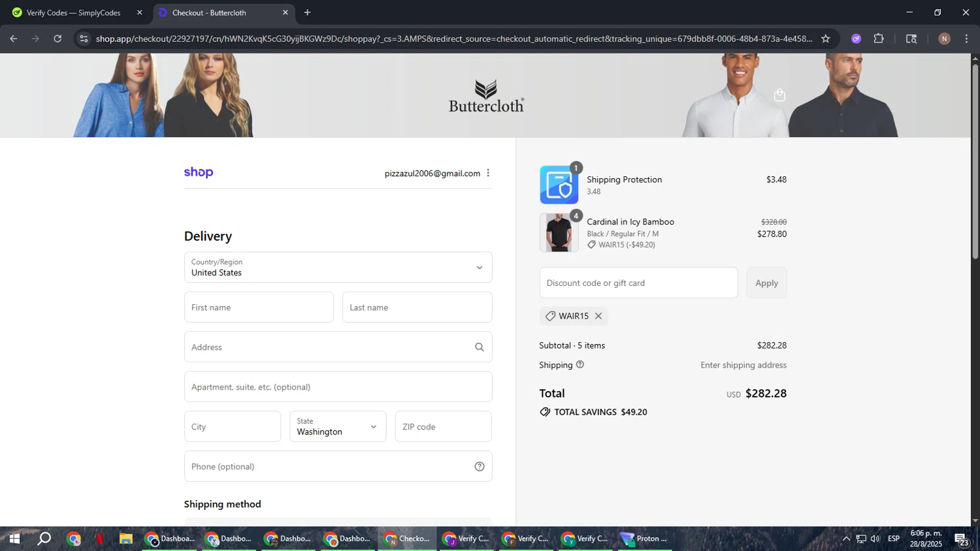The image size is (980, 551).
Task: Click the Buttercloth logo
Action: click(486, 96)
